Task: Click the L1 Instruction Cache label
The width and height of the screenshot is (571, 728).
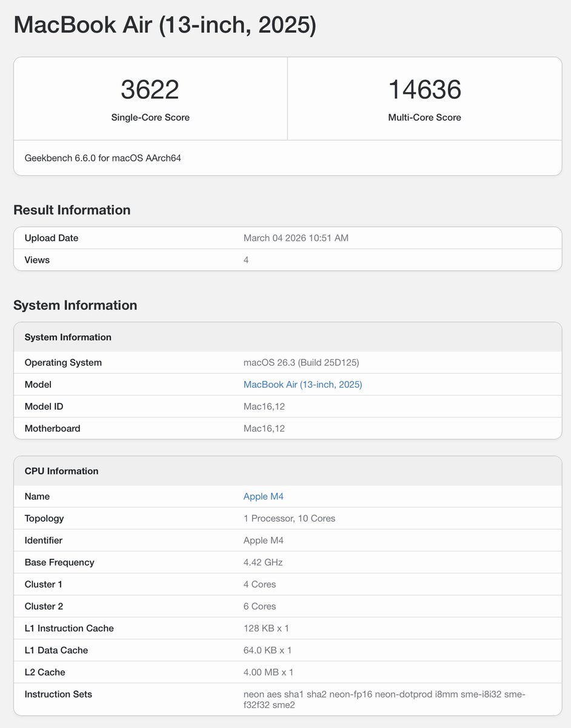Action: [x=69, y=628]
